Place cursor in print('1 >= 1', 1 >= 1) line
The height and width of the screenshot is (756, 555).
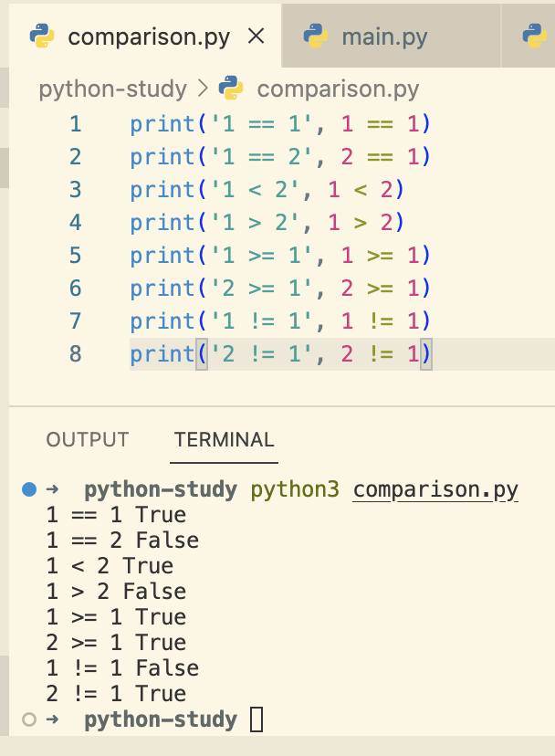[x=279, y=255]
